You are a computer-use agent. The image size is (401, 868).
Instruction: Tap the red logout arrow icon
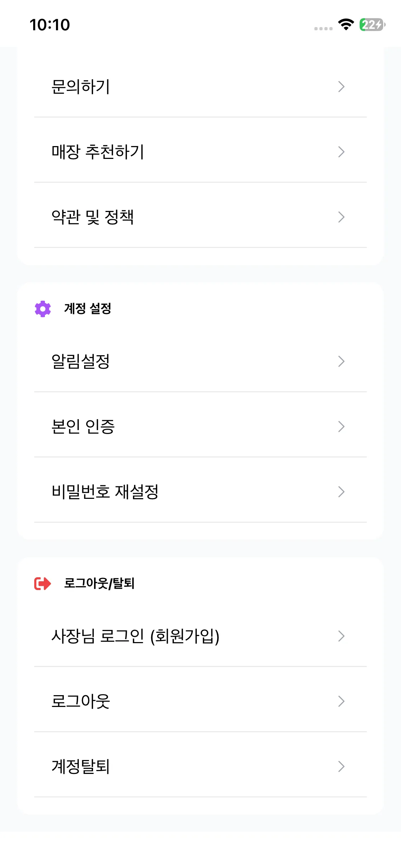[43, 584]
